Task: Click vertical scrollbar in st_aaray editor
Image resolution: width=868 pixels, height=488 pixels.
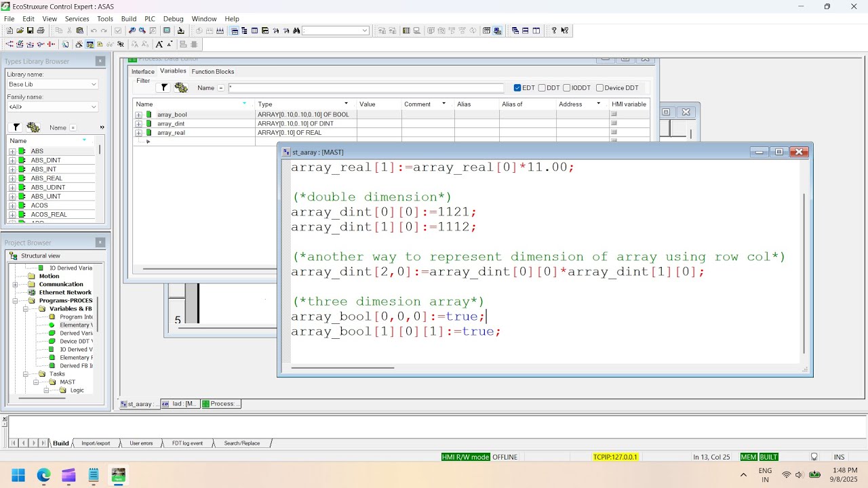Action: 804,272
